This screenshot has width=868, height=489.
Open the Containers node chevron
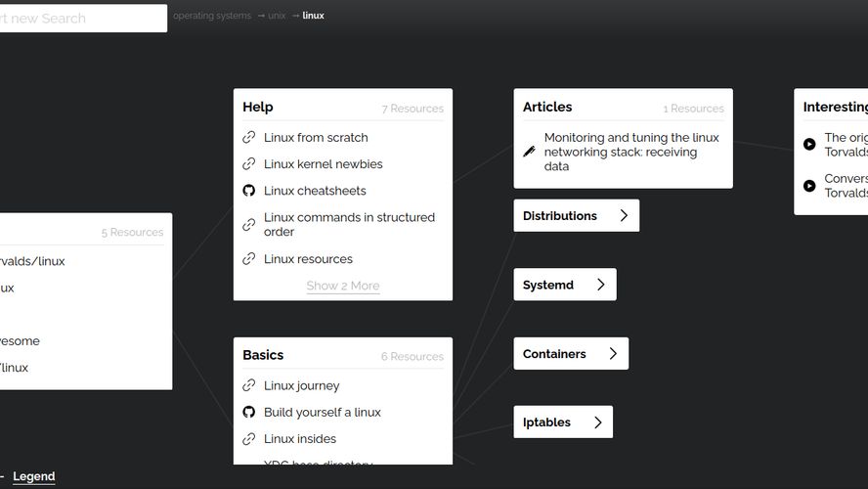(x=613, y=354)
